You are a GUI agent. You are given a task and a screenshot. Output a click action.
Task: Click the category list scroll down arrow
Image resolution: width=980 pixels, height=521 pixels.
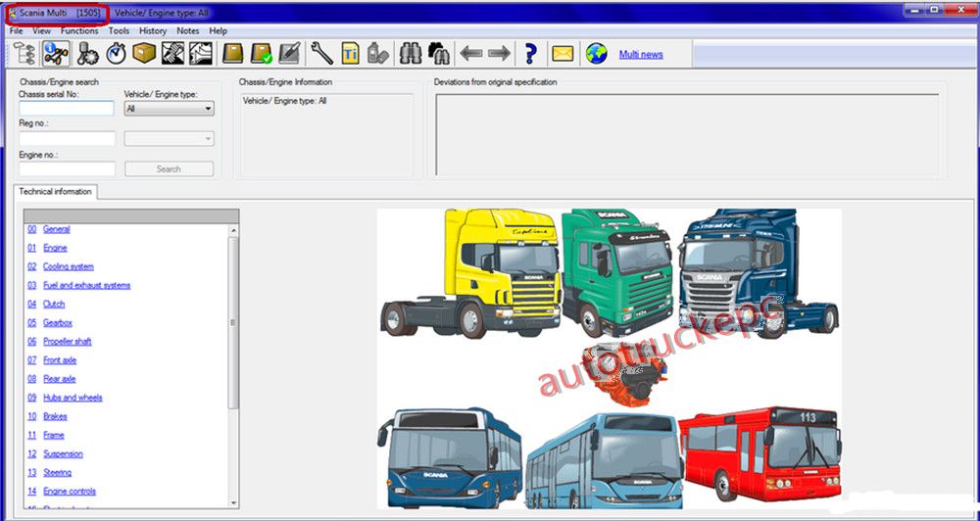click(234, 502)
